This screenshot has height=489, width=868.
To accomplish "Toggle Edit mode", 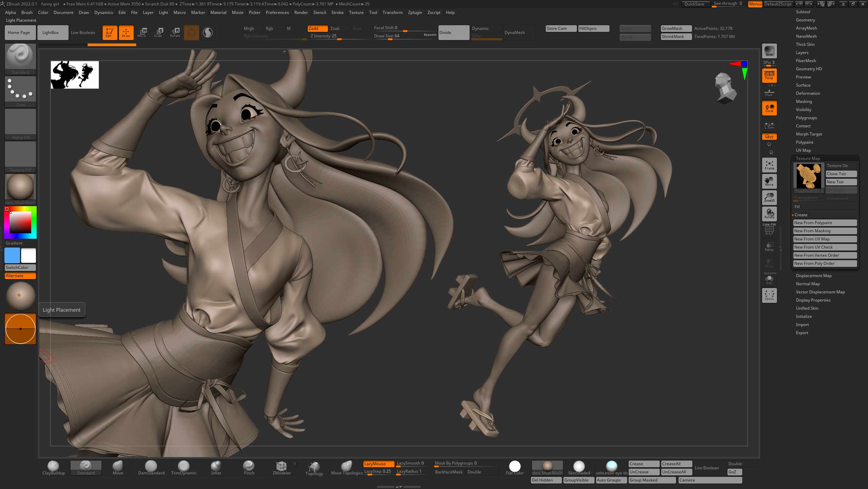I will click(x=110, y=32).
